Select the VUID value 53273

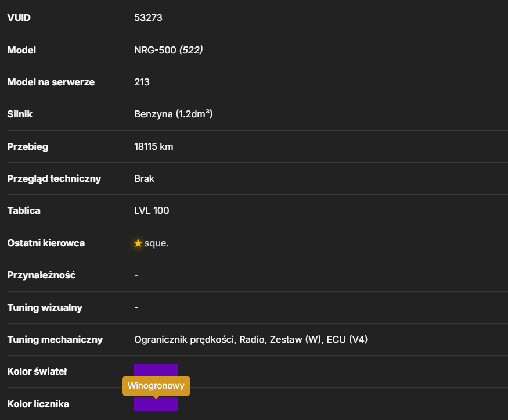(148, 17)
